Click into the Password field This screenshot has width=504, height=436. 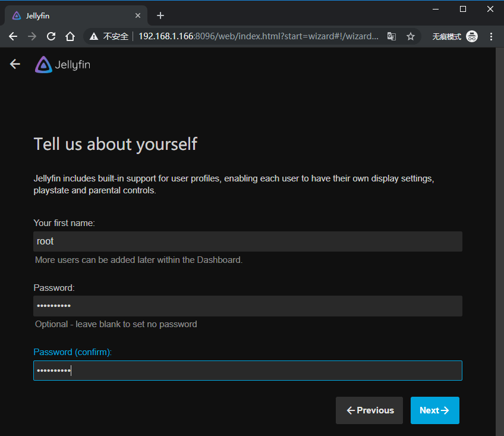click(247, 306)
